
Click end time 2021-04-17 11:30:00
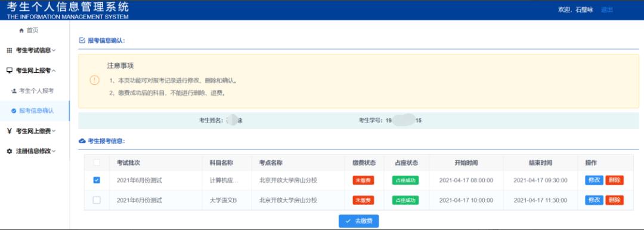[x=540, y=200]
